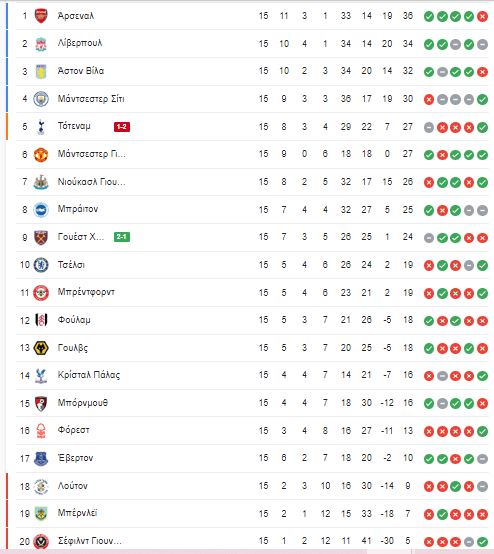Click the Everton club crest

point(41,459)
